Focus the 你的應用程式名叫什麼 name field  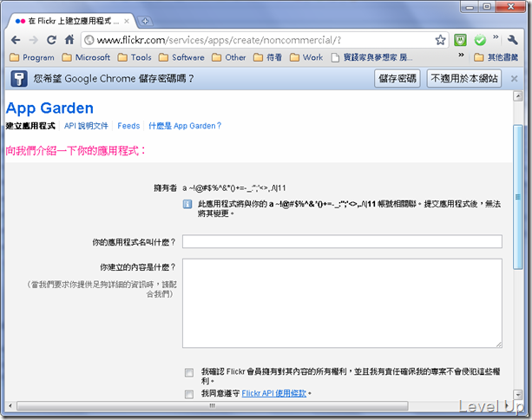(342, 241)
